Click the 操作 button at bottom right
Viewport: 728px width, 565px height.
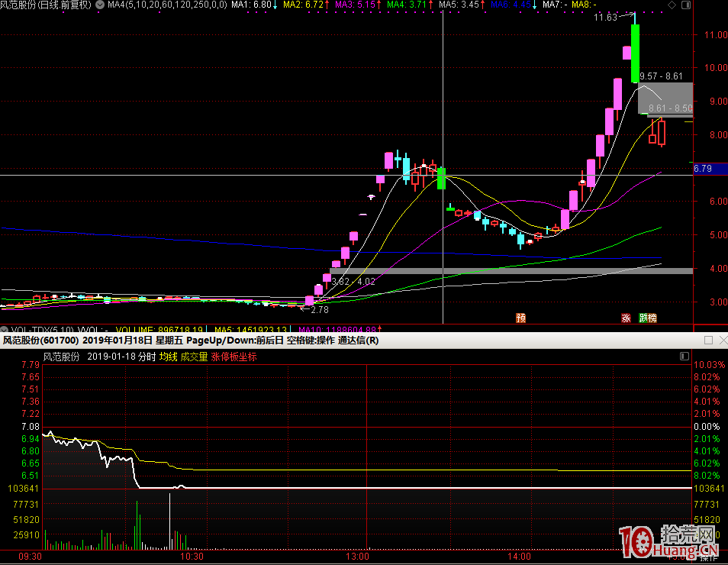(x=709, y=557)
